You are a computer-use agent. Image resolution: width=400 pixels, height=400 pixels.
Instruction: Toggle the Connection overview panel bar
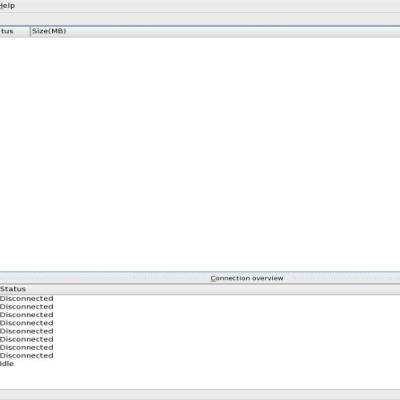click(200, 278)
